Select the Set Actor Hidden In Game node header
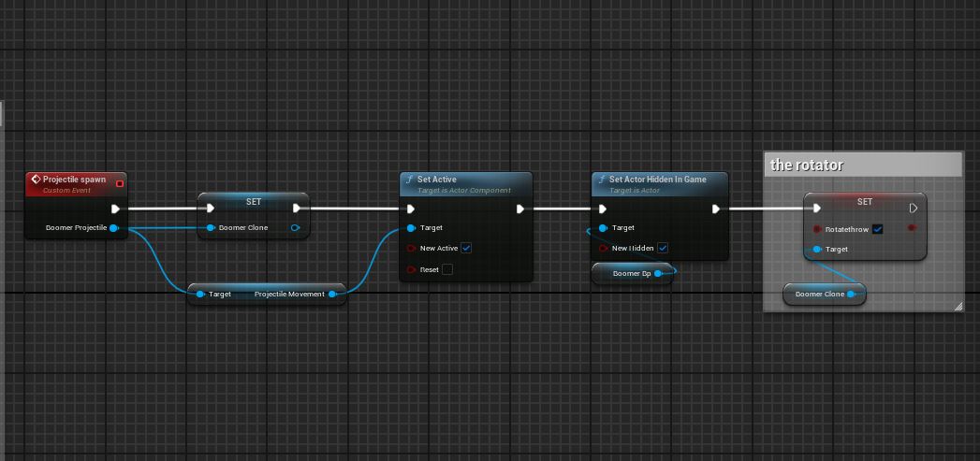 click(x=657, y=180)
